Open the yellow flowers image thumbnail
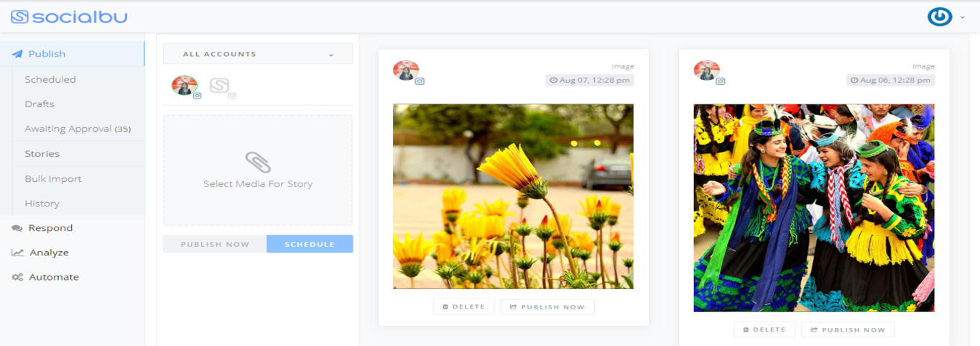980x346 pixels. (x=513, y=196)
